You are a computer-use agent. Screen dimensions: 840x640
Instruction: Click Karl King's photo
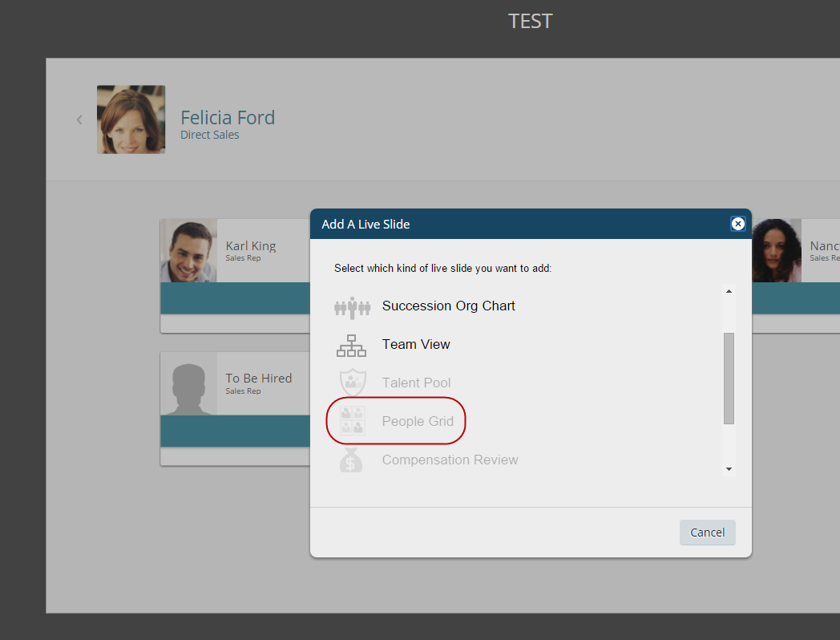pos(189,250)
